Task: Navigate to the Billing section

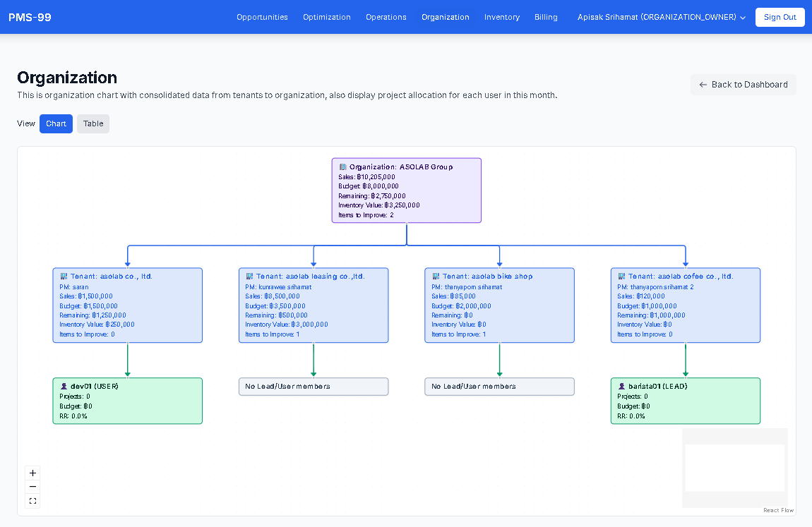Action: (546, 17)
